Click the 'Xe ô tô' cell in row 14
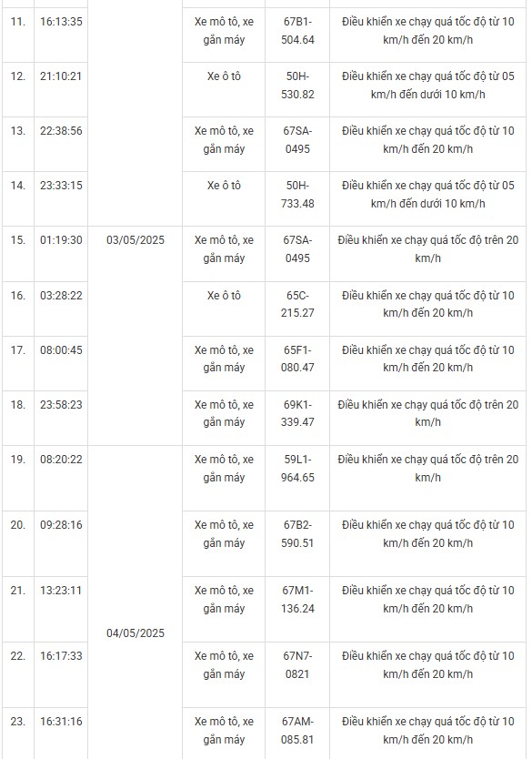Viewport: 532px width, 759px height. tap(224, 199)
